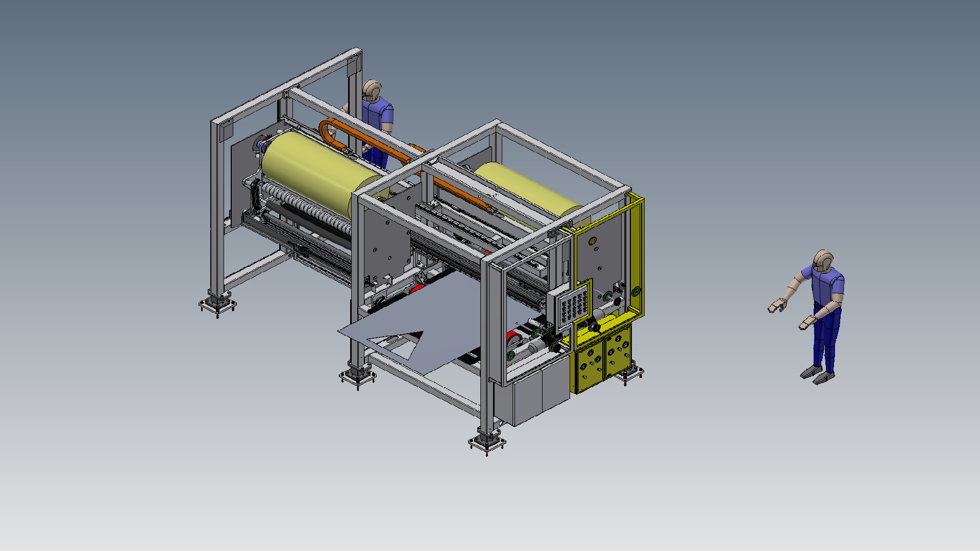
Task: Click the brown round knob on the gray side plate
Action: (592, 240)
